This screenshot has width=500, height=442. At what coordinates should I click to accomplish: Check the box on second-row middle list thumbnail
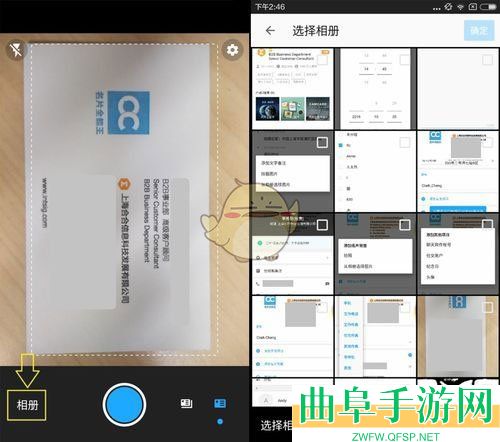click(404, 142)
